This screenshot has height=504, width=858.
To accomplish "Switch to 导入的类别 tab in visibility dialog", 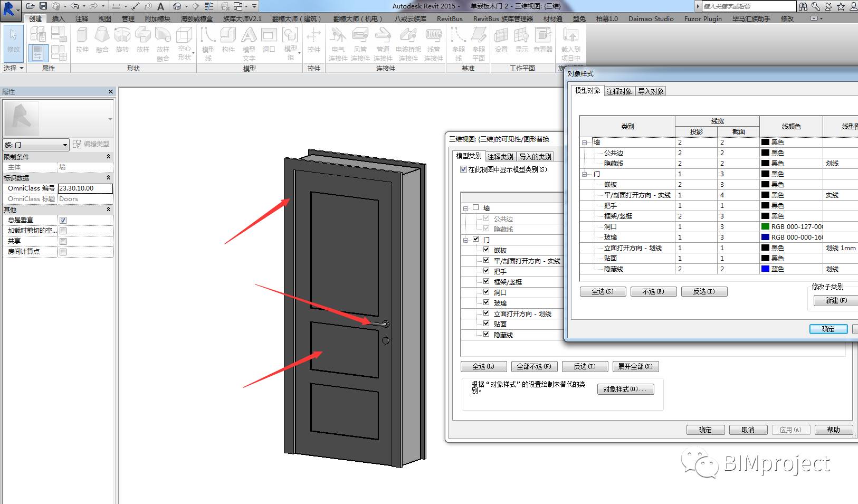I will (535, 157).
